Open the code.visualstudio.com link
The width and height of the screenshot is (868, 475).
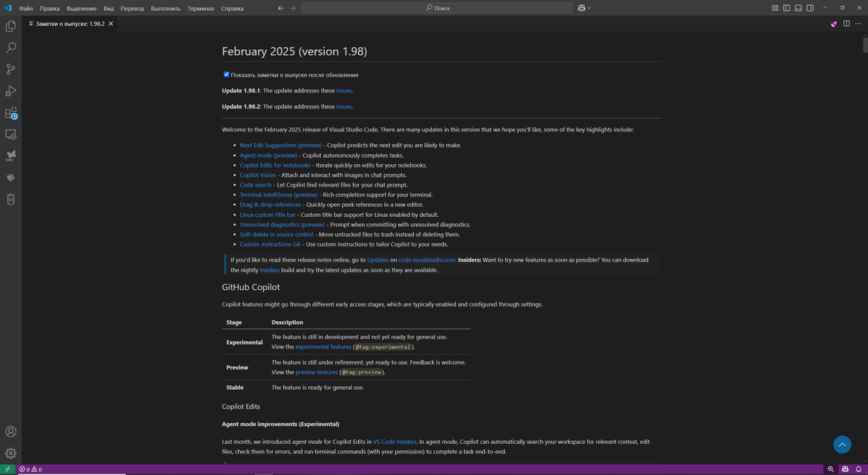pyautogui.click(x=427, y=260)
